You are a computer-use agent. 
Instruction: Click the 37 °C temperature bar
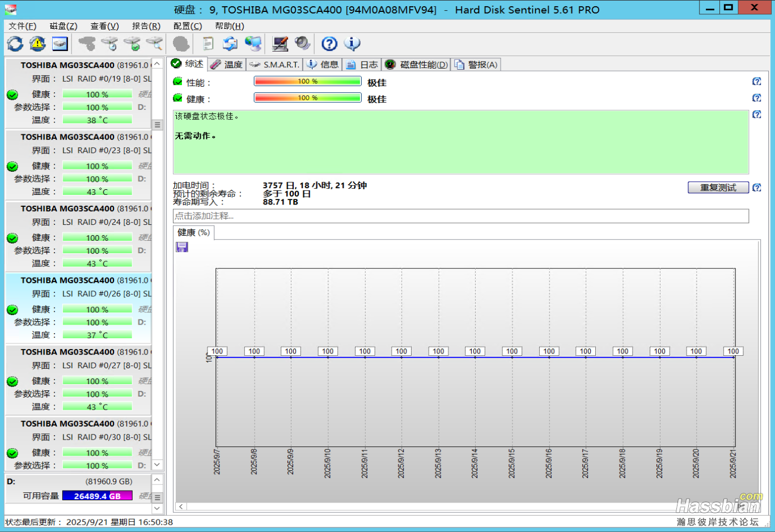point(98,335)
